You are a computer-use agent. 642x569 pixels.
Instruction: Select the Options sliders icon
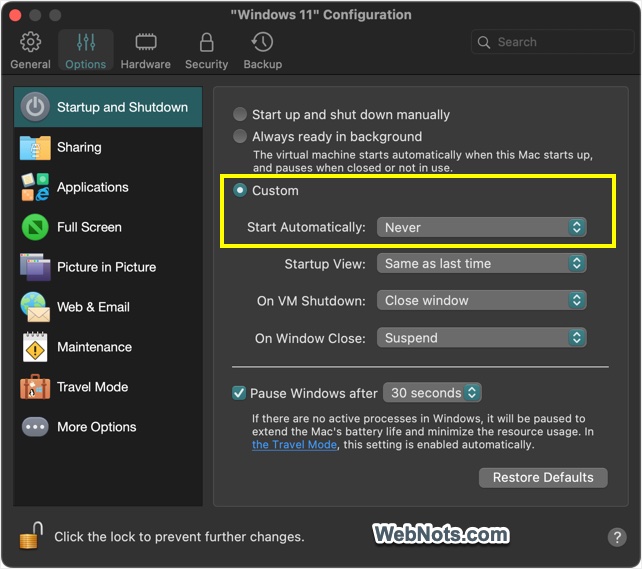[x=86, y=42]
